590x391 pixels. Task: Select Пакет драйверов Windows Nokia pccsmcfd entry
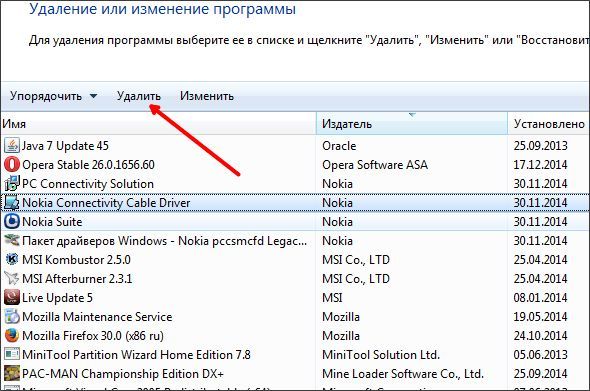point(295,240)
